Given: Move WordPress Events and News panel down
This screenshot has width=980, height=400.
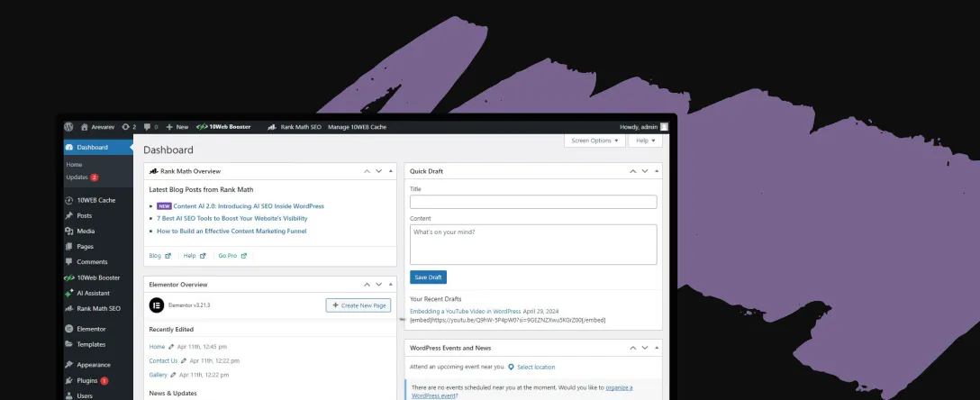Looking at the screenshot, I should coord(643,348).
